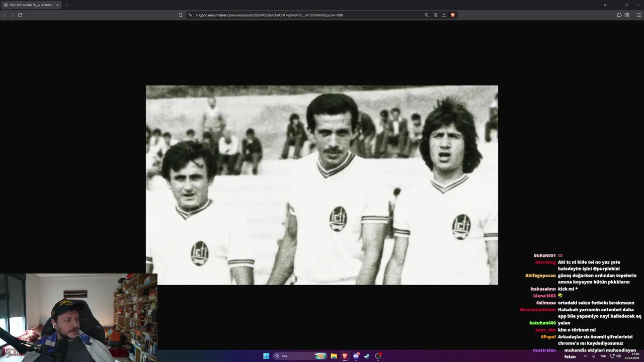
Task: Click the microphone icon in the system tray
Action: [594, 356]
